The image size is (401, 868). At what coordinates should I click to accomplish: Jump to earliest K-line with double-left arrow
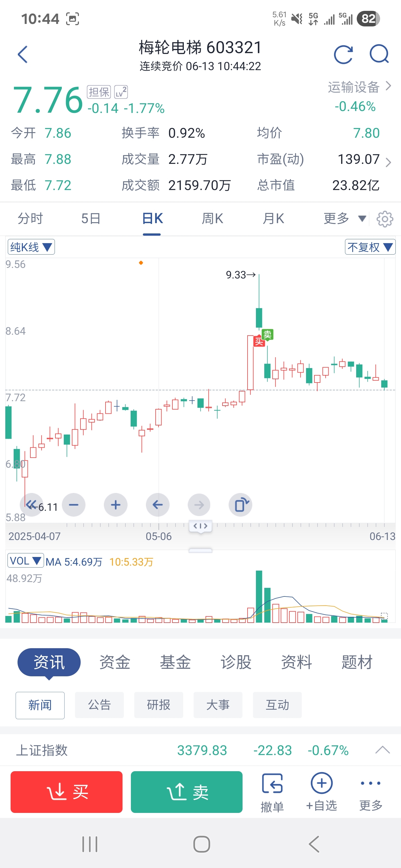(31, 504)
